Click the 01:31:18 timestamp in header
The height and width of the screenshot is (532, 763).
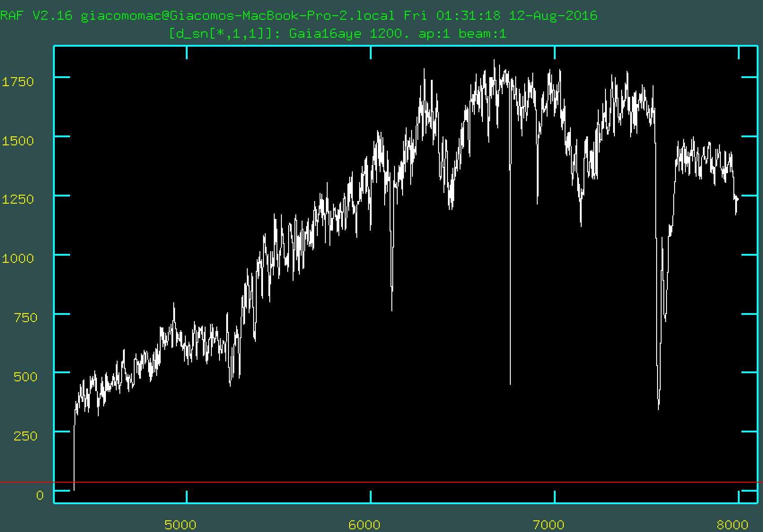[x=468, y=16]
